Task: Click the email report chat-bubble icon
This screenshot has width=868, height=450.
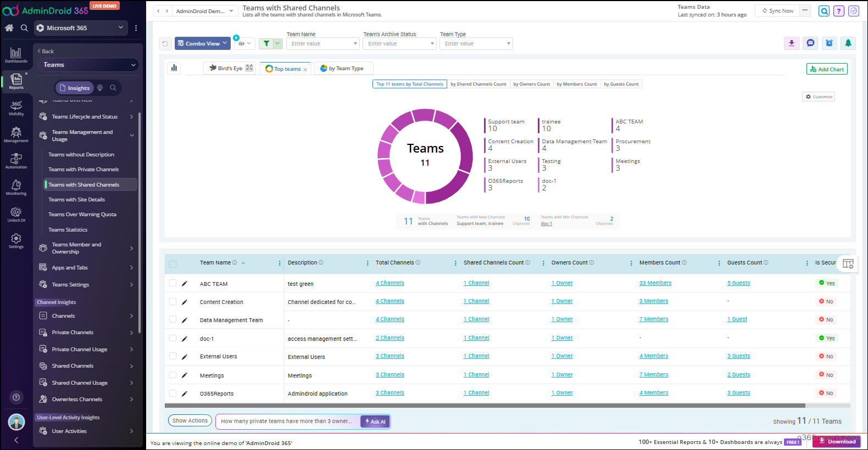Action: [810, 43]
